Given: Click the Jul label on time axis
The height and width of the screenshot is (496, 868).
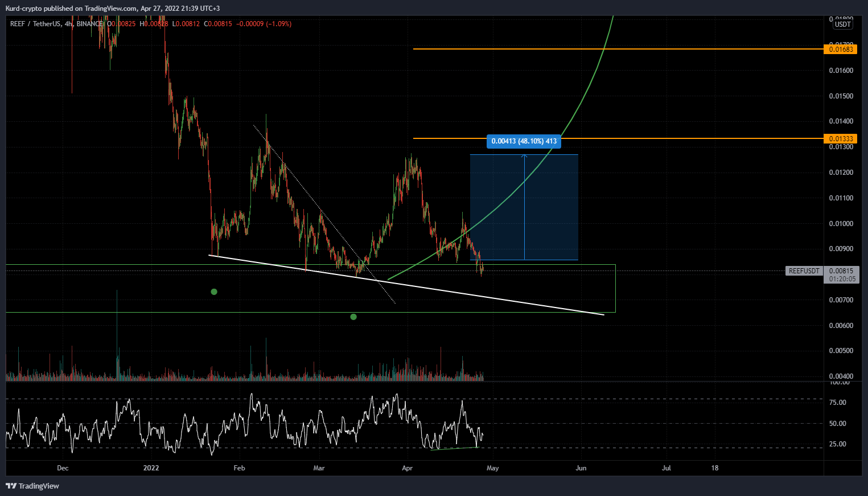Looking at the screenshot, I should (x=667, y=468).
